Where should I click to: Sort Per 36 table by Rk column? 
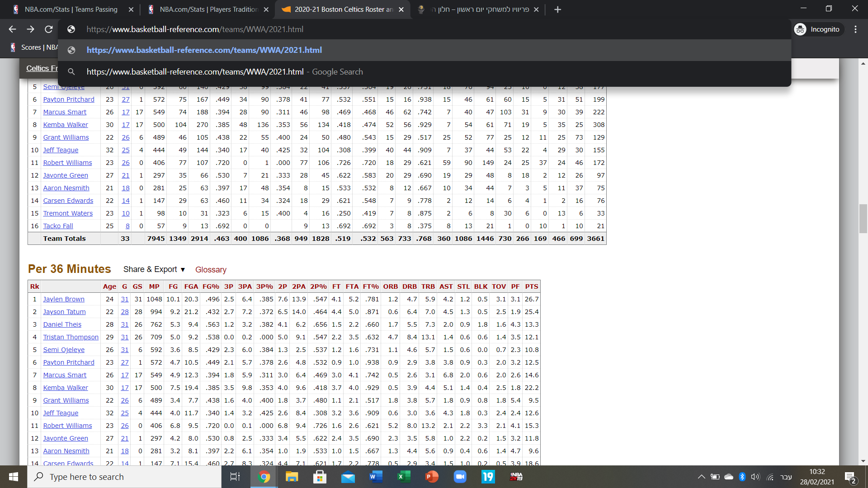[x=35, y=286]
